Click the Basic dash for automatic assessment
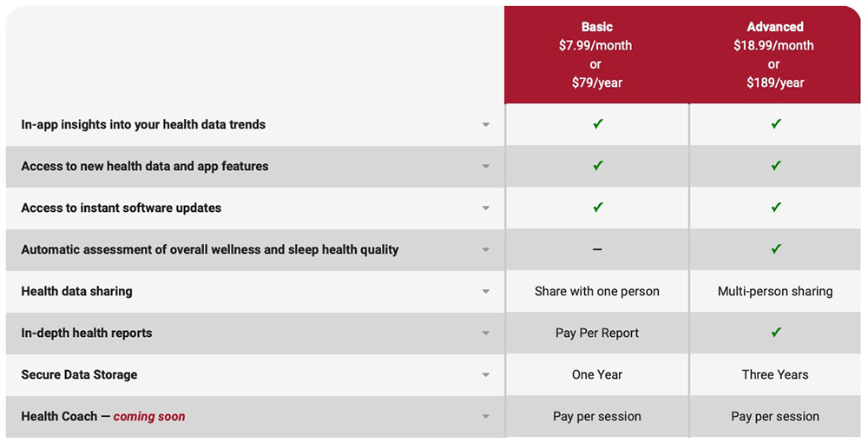The image size is (868, 443). (x=597, y=249)
